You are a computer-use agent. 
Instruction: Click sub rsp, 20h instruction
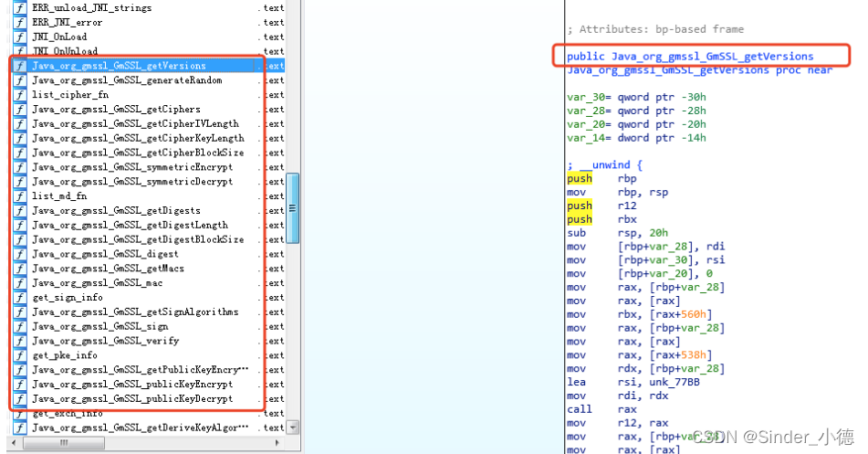click(x=617, y=233)
